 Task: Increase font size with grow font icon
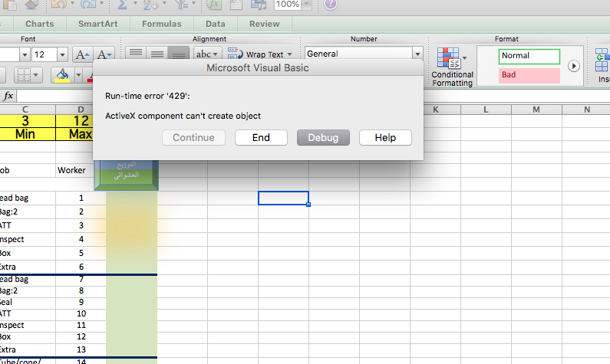tap(82, 54)
